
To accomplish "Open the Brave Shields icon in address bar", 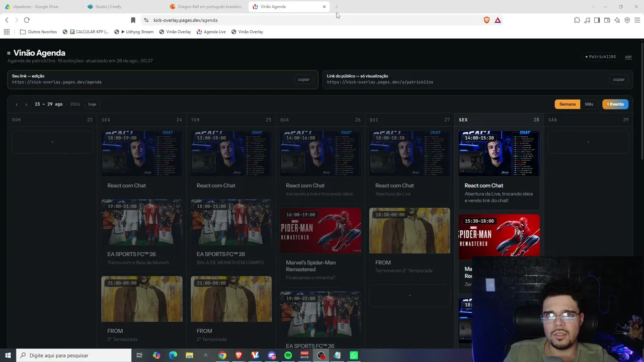I will (x=487, y=20).
